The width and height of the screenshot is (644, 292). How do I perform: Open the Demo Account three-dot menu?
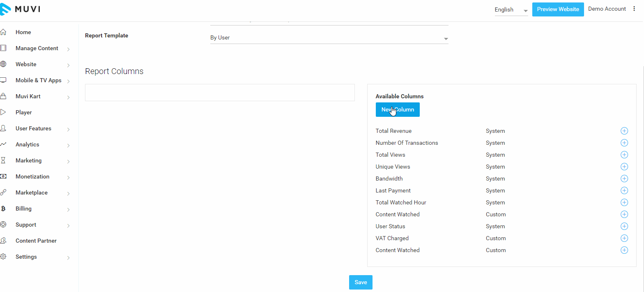coord(634,9)
